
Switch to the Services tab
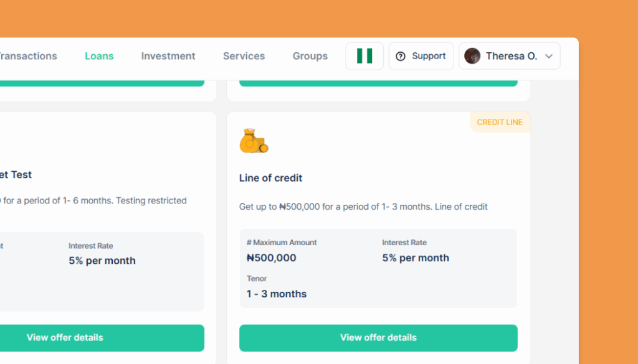[244, 56]
